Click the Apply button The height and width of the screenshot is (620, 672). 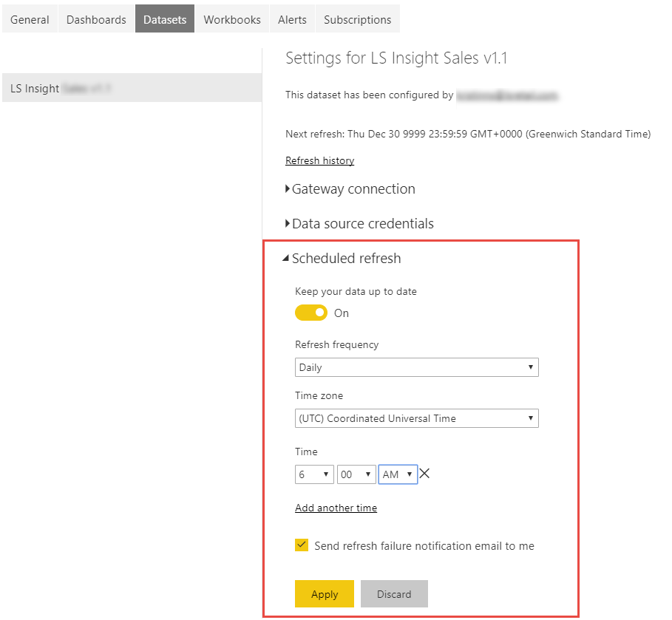(324, 594)
